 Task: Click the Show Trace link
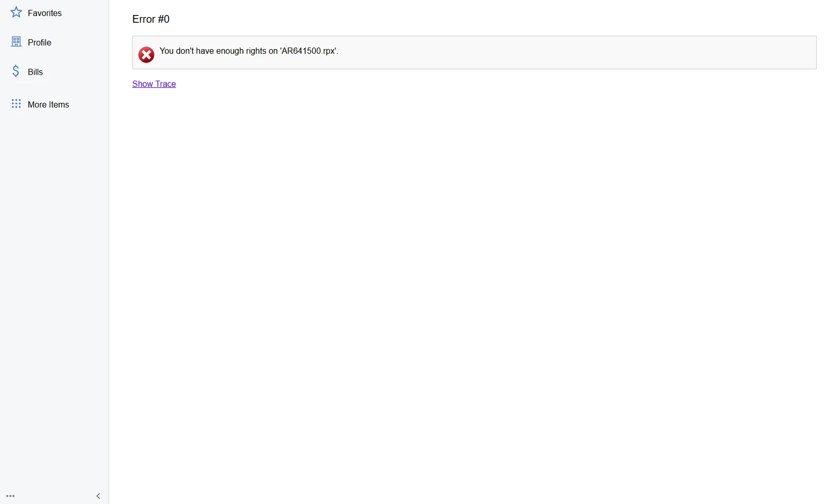(x=154, y=84)
